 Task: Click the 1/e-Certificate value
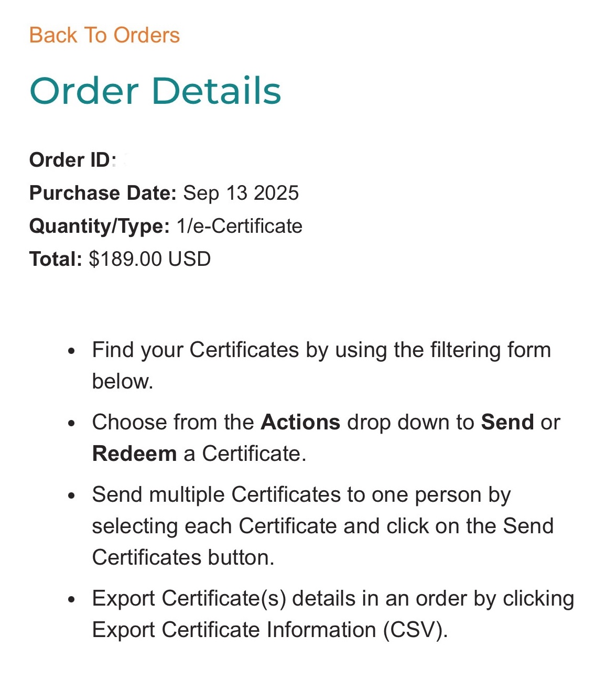(240, 226)
